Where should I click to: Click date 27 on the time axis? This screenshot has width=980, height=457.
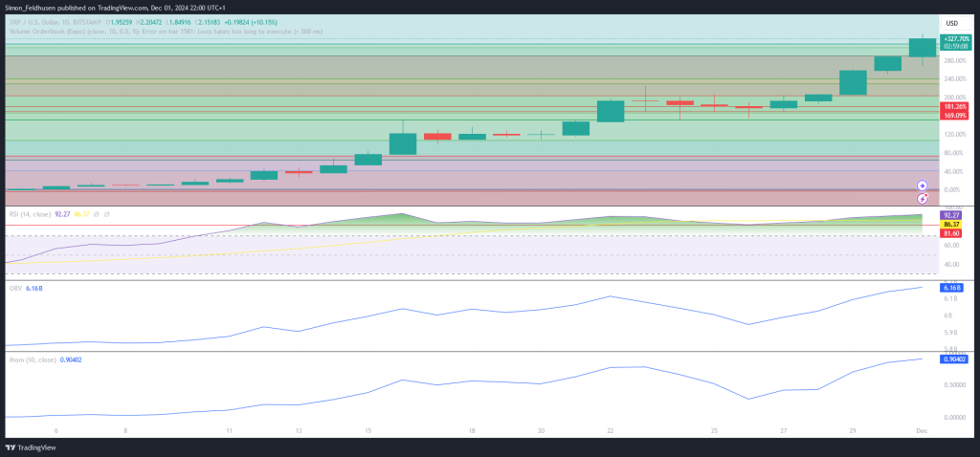coord(783,431)
